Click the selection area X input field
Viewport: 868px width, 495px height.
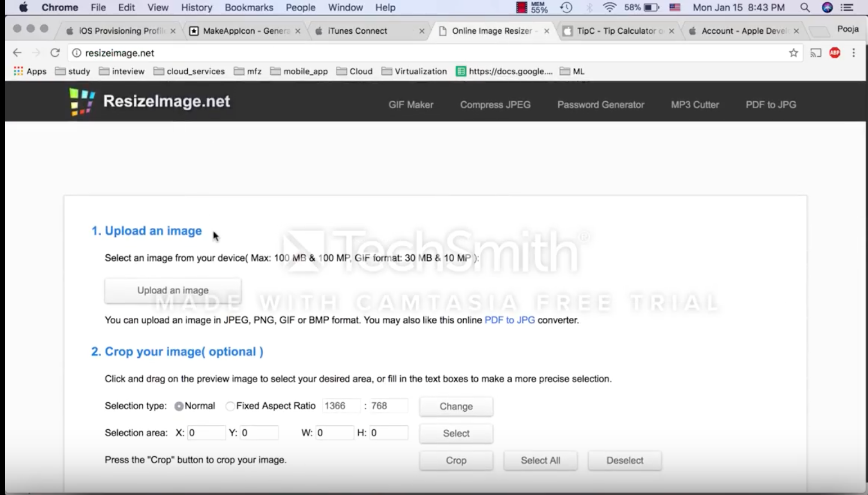pyautogui.click(x=206, y=433)
